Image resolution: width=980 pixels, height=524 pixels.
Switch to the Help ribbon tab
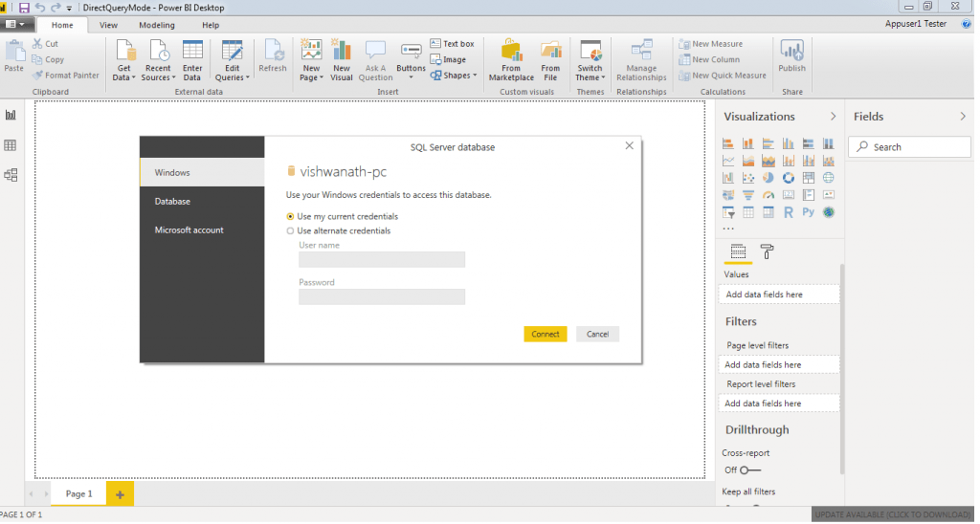coord(211,25)
